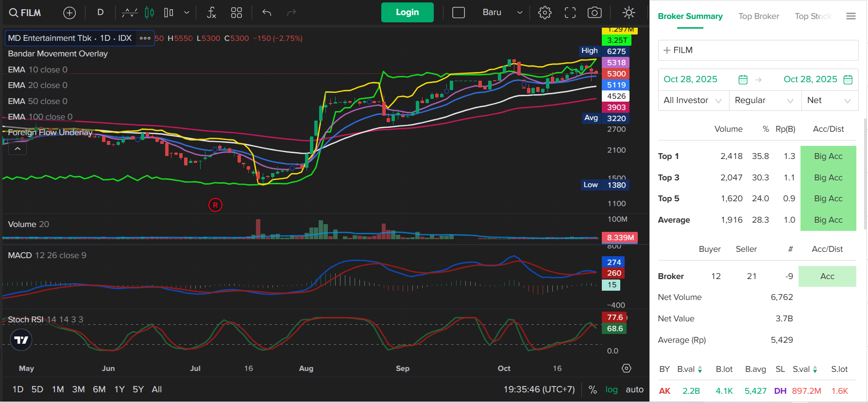Expand the Regular market type dropdown

(764, 101)
